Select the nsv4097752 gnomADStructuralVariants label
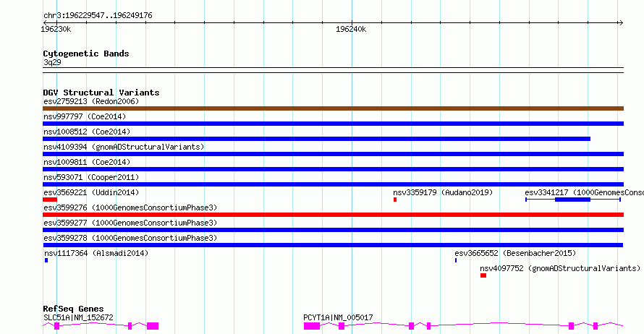644x334 pixels. tap(560, 268)
